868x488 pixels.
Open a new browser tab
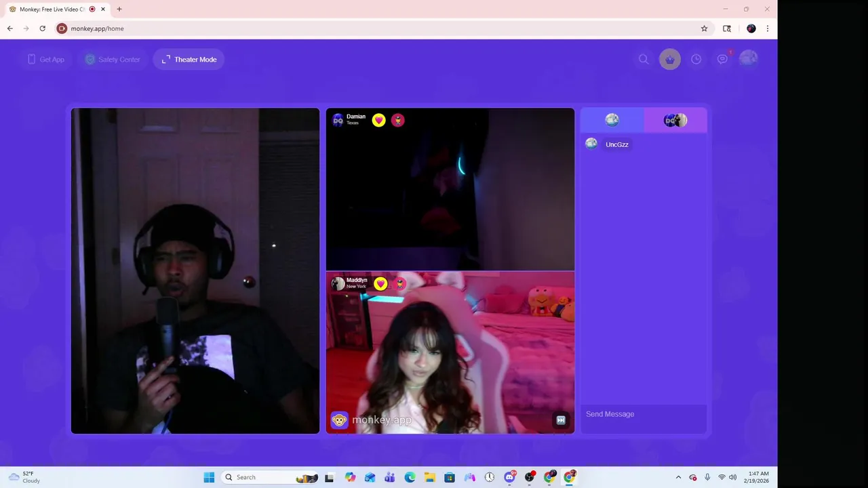click(x=119, y=9)
